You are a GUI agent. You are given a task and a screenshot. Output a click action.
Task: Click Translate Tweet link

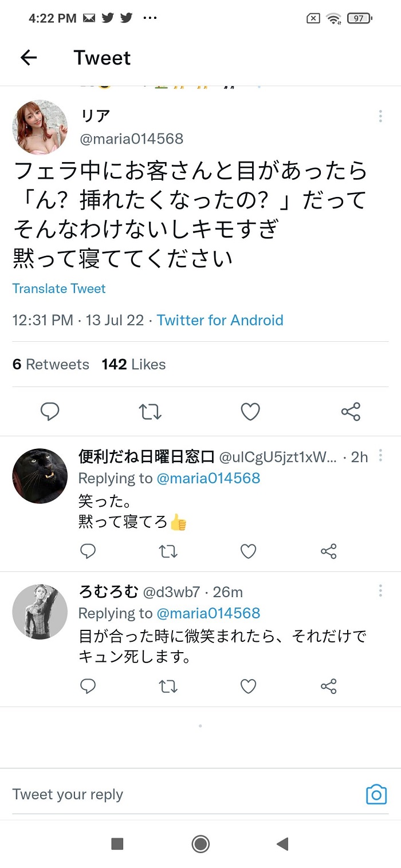(x=59, y=289)
